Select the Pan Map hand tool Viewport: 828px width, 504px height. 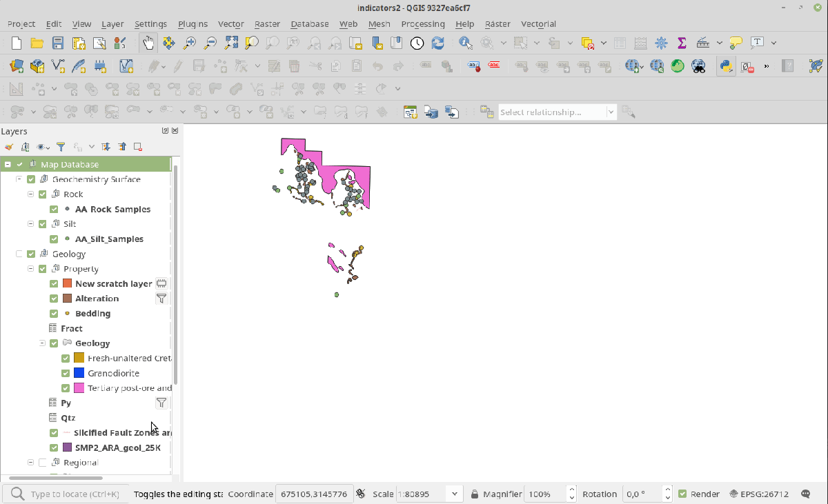click(148, 43)
